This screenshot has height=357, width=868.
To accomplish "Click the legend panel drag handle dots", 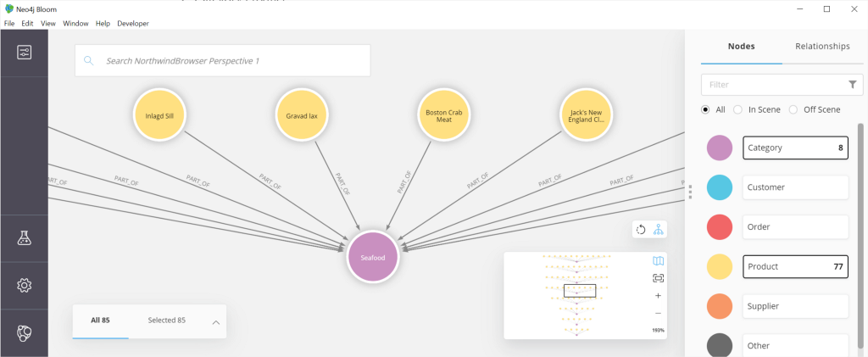I will (690, 192).
